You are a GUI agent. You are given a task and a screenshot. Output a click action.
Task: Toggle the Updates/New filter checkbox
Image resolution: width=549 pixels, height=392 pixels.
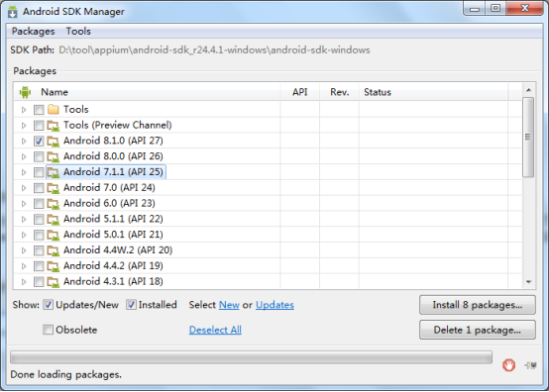(48, 305)
